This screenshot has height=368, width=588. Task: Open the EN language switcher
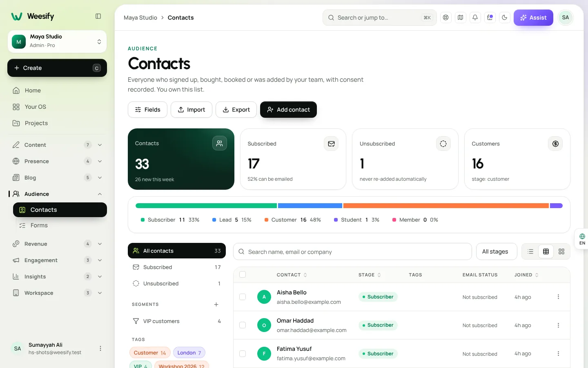pyautogui.click(x=582, y=239)
